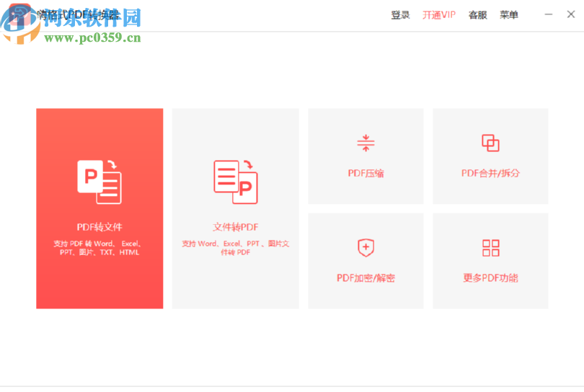Click the 更多PDF功能 grid icon
Screen dimensions: 584x392
click(x=490, y=248)
